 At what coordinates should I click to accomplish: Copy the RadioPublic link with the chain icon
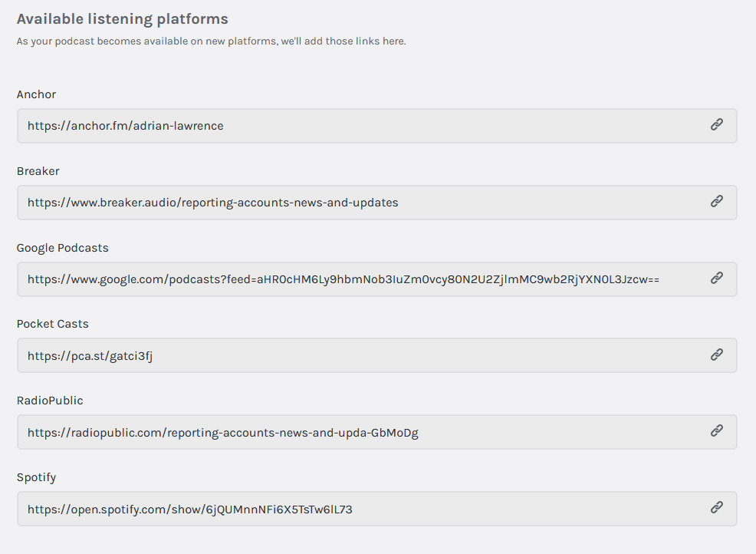pos(716,431)
